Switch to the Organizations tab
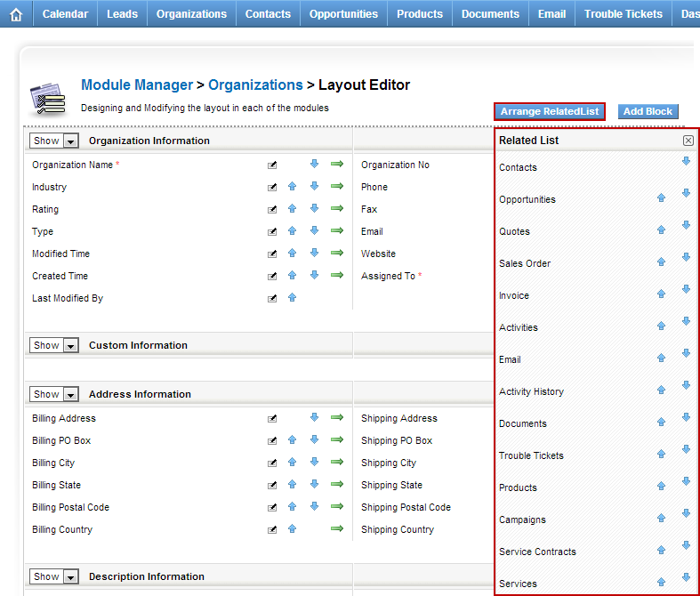This screenshot has width=700, height=596. click(191, 14)
